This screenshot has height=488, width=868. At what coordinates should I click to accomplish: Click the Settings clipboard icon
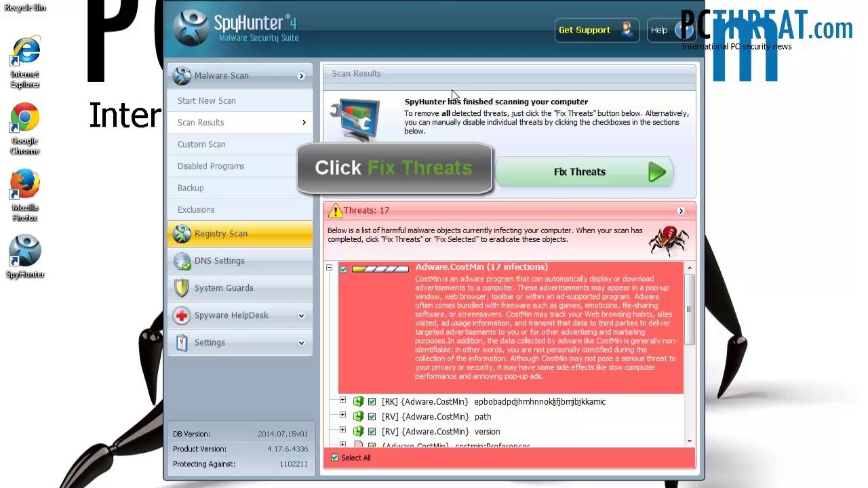[x=182, y=342]
